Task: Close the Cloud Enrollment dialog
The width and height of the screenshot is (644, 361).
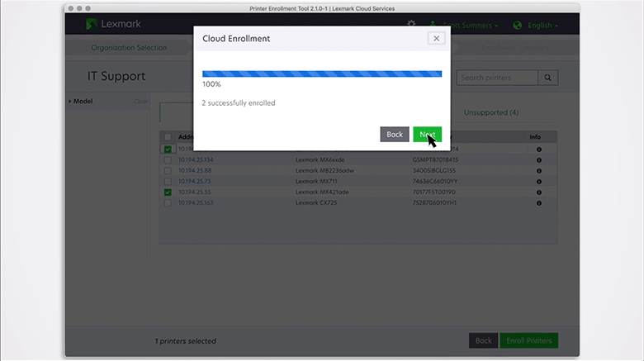Action: [437, 38]
